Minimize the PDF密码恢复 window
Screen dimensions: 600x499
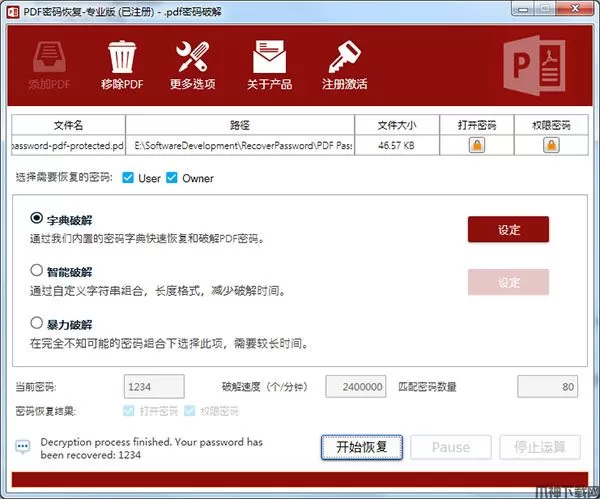click(x=523, y=8)
